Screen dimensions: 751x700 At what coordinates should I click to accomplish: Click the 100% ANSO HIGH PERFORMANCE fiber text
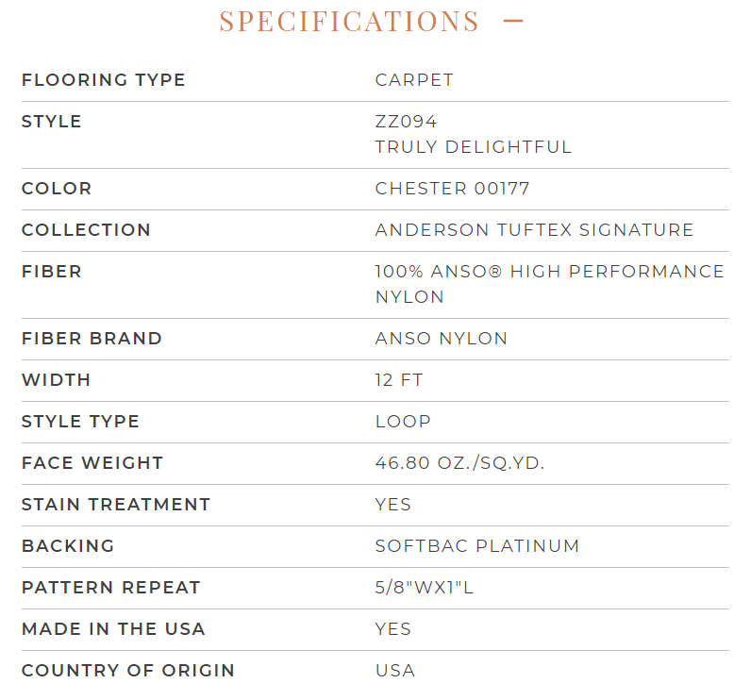tap(549, 272)
